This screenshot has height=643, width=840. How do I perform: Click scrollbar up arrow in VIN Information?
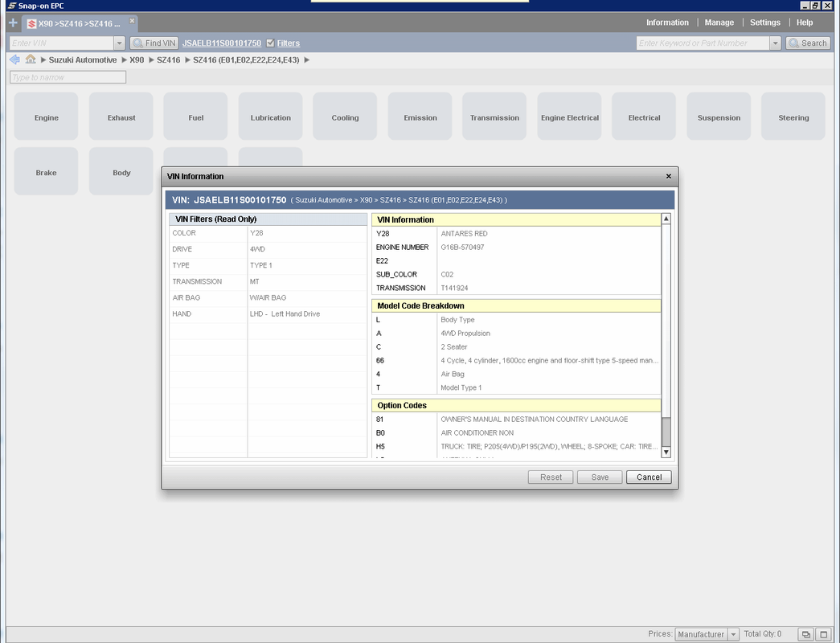[666, 219]
